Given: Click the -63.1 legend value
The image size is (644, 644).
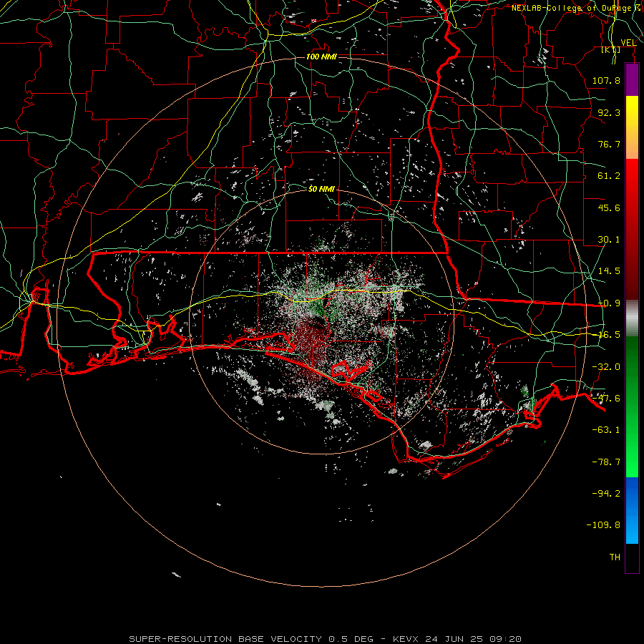Looking at the screenshot, I should [x=606, y=430].
